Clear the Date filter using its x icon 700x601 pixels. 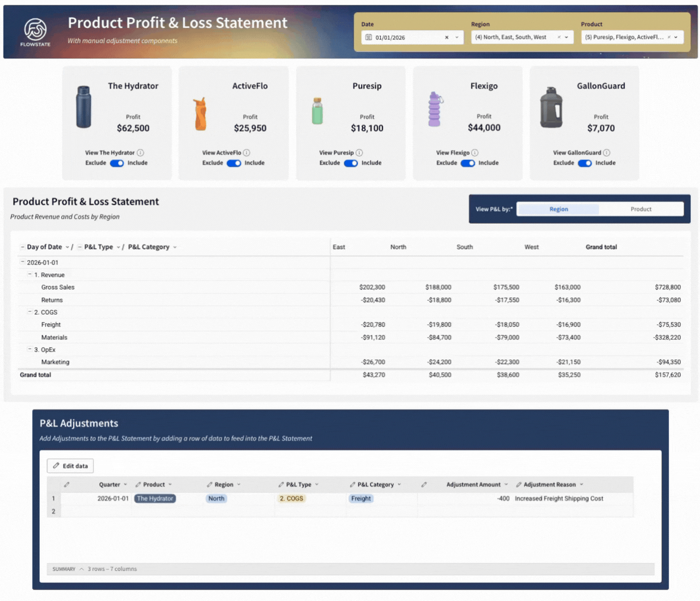pyautogui.click(x=446, y=37)
